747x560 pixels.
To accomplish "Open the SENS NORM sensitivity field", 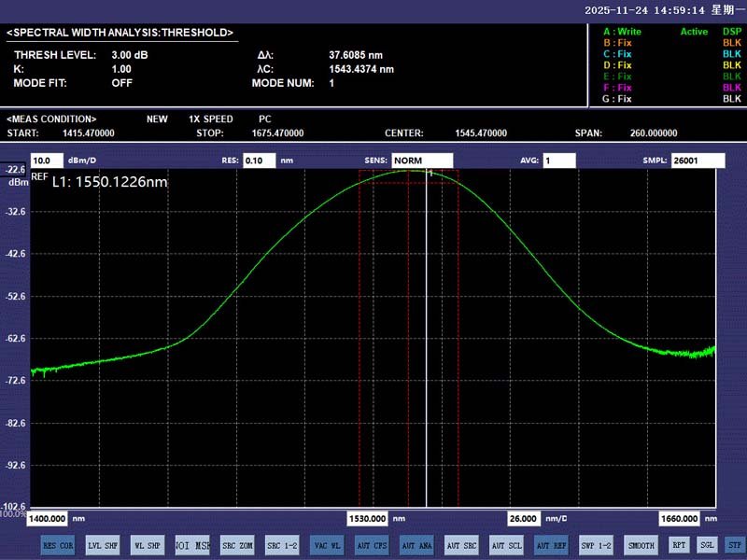I will (x=421, y=161).
